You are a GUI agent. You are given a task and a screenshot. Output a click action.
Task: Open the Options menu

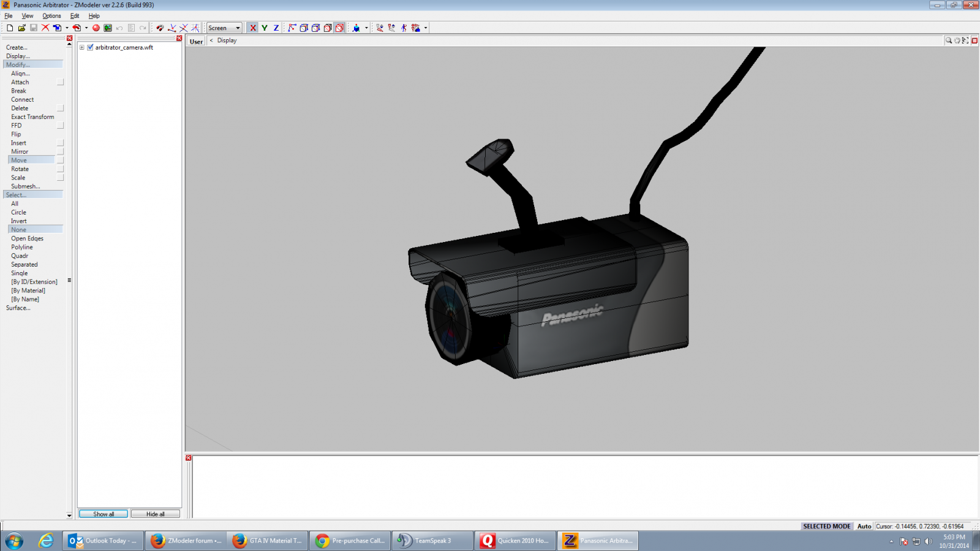click(x=51, y=16)
